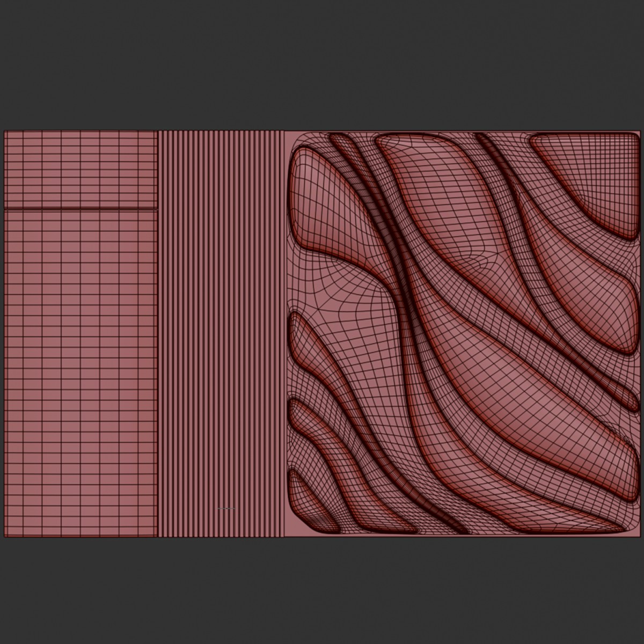Select the top-left corner of the grid panel
The height and width of the screenshot is (644, 644).
click(5, 132)
